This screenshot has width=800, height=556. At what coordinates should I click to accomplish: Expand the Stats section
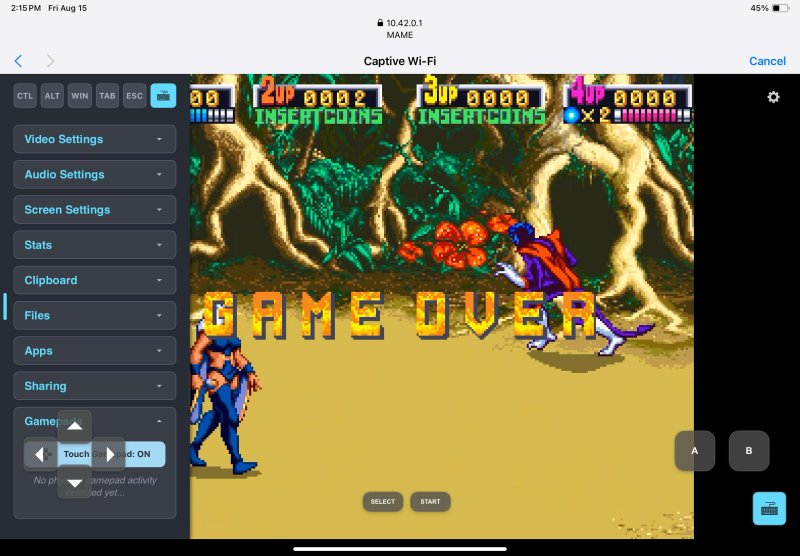95,245
